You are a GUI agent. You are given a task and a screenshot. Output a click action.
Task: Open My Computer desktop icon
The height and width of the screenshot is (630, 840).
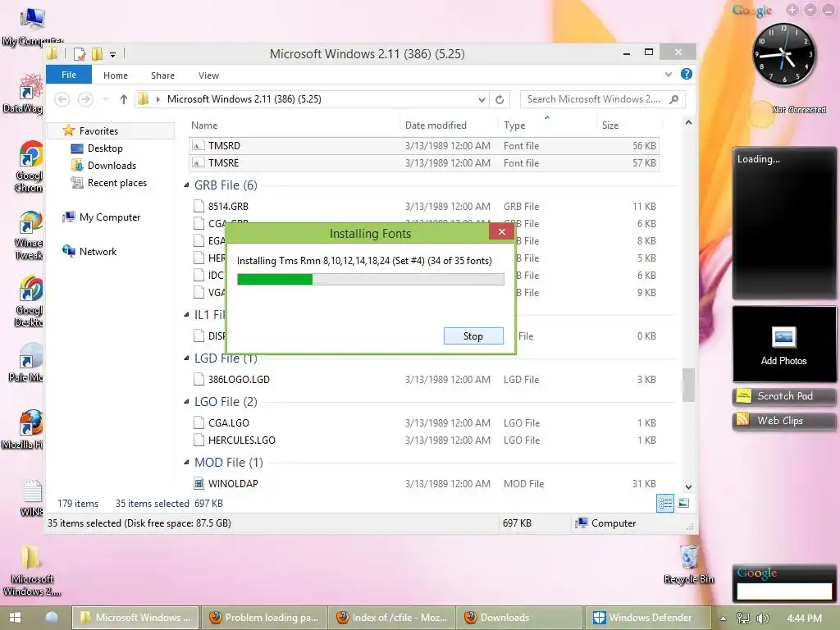pos(32,27)
